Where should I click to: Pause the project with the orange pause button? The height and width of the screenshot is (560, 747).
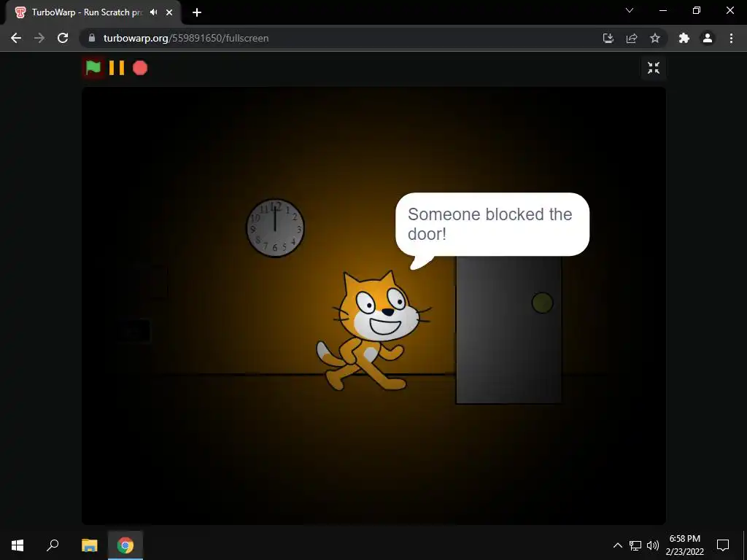point(116,68)
